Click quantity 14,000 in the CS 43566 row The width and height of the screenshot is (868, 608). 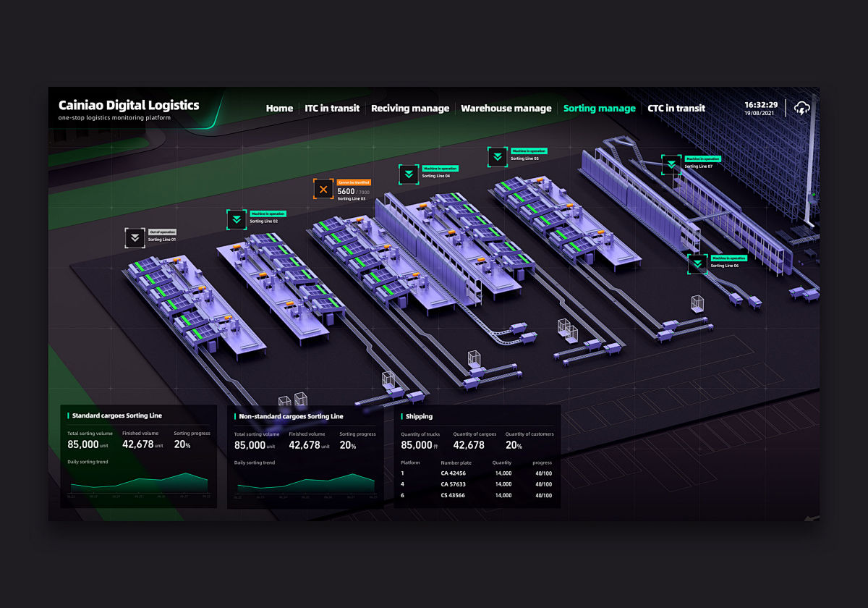(x=503, y=496)
